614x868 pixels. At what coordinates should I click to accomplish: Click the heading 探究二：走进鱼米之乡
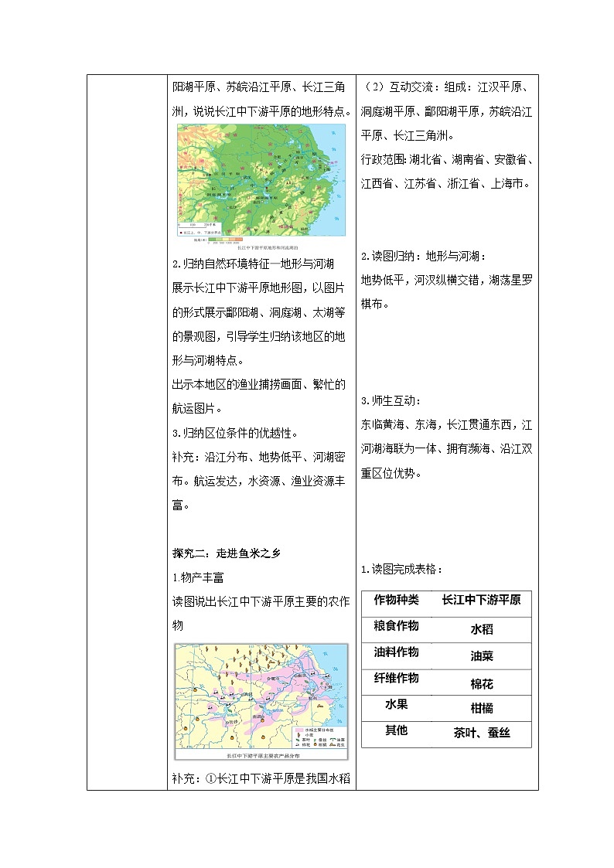click(x=227, y=553)
